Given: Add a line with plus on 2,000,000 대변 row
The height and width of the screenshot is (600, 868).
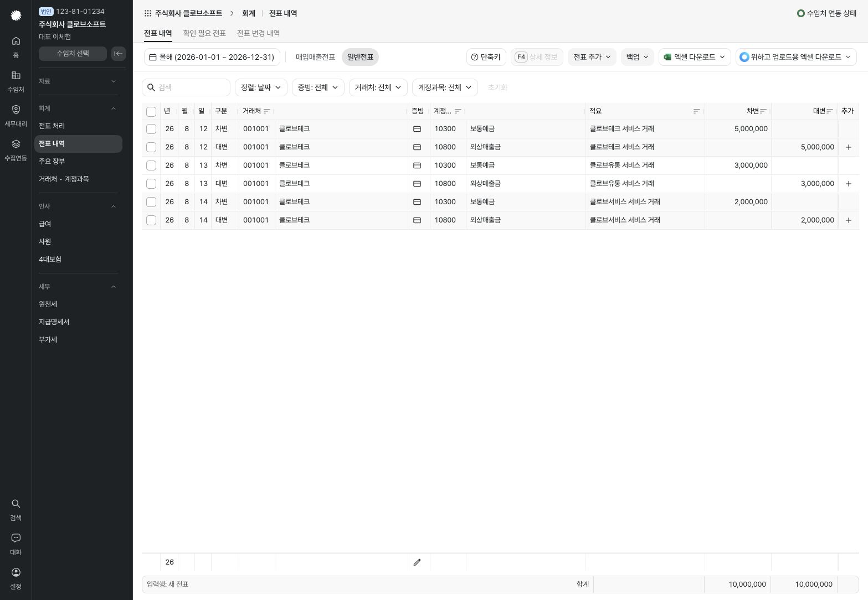Looking at the screenshot, I should click(x=848, y=220).
